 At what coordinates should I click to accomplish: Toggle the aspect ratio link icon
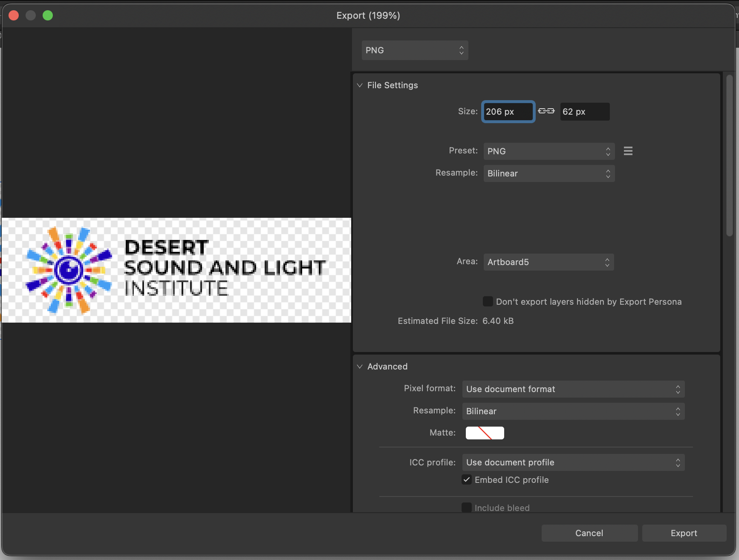(546, 111)
